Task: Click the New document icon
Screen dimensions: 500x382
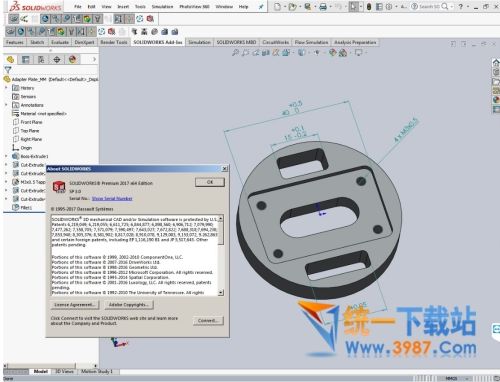Action: tap(277, 6)
